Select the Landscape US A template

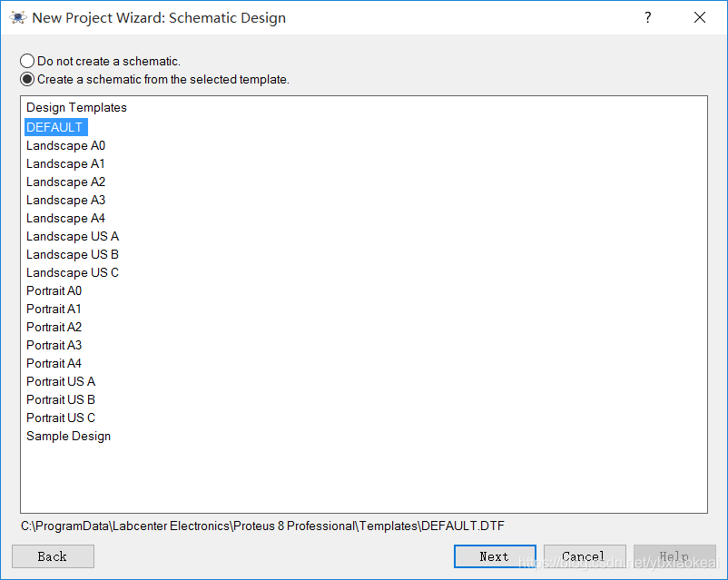point(73,236)
